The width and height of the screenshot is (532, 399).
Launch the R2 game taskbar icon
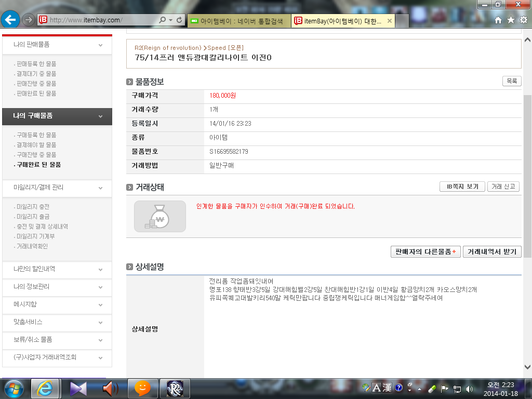click(175, 388)
